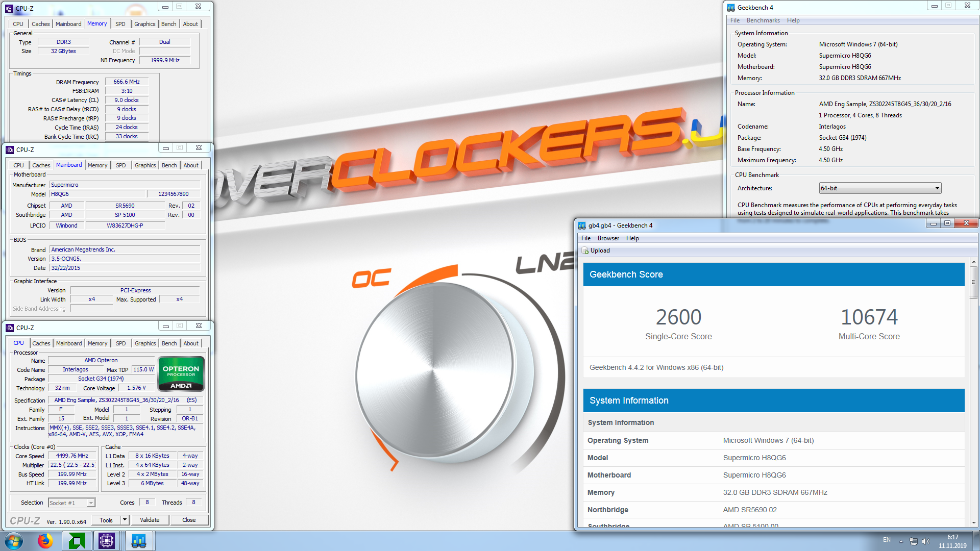Select Mainboard tab in bottom CPU-Z window
The height and width of the screenshot is (551, 980).
tap(69, 343)
